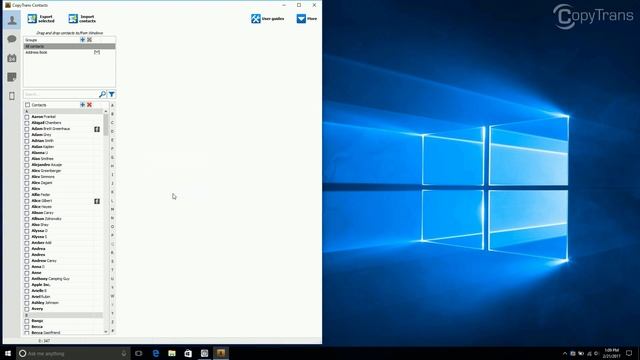Image resolution: width=640 pixels, height=360 pixels.
Task: Check the box for Aaron Frankel
Action: pyautogui.click(x=27, y=117)
